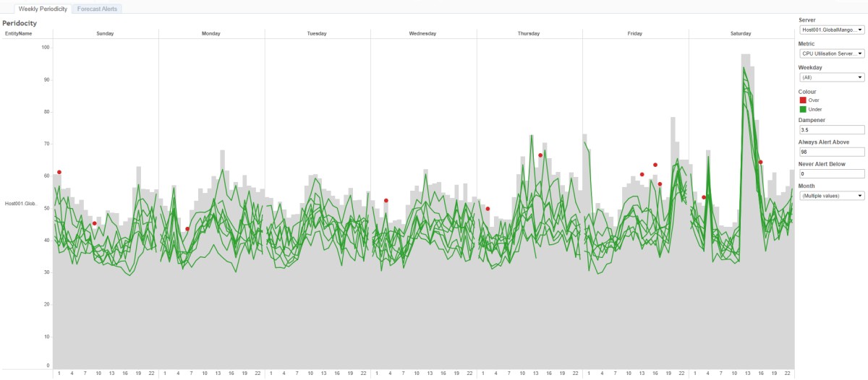The image size is (868, 380).
Task: Click the Over legend label
Action: (814, 100)
